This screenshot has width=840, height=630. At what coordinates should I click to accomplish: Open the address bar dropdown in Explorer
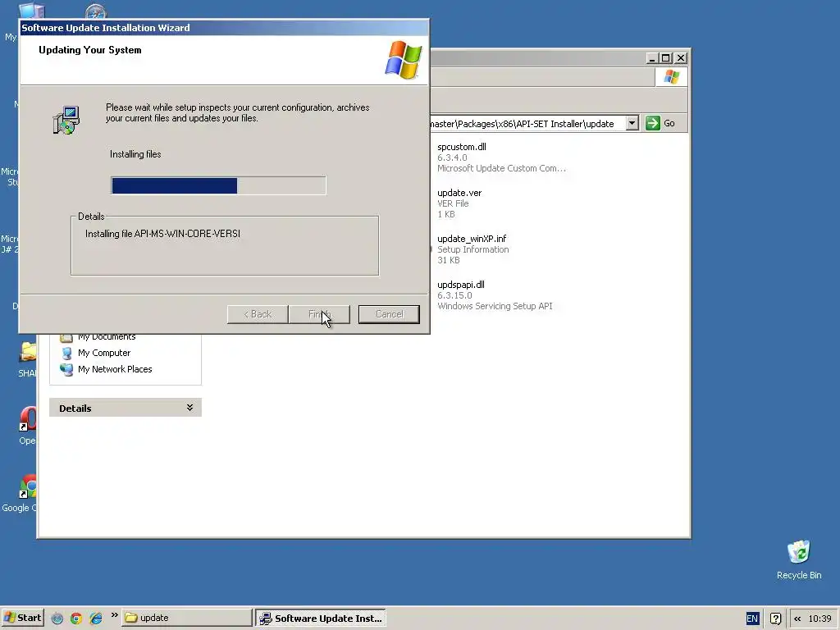click(632, 123)
